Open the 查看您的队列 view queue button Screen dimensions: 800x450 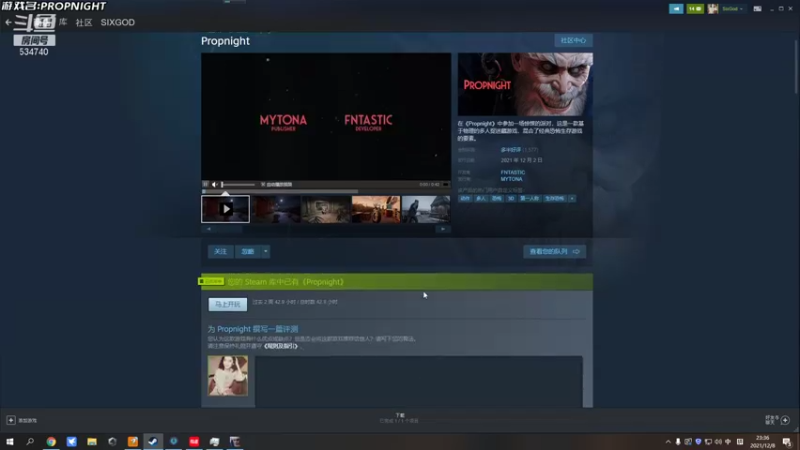pos(555,252)
